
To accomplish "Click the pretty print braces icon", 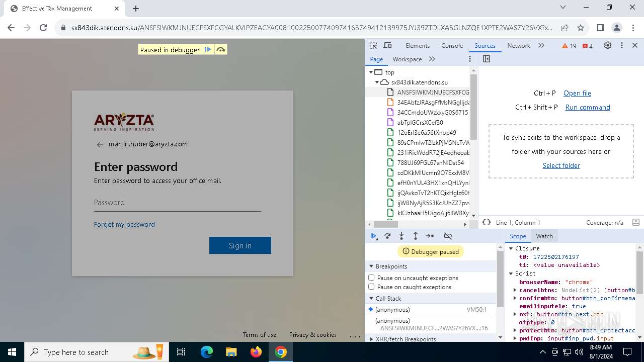I will pyautogui.click(x=487, y=222).
